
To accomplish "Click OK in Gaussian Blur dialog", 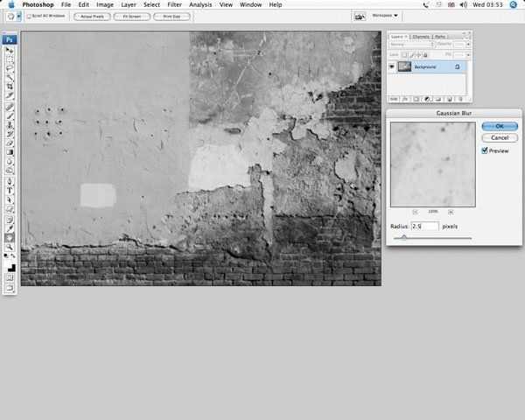I will [499, 126].
